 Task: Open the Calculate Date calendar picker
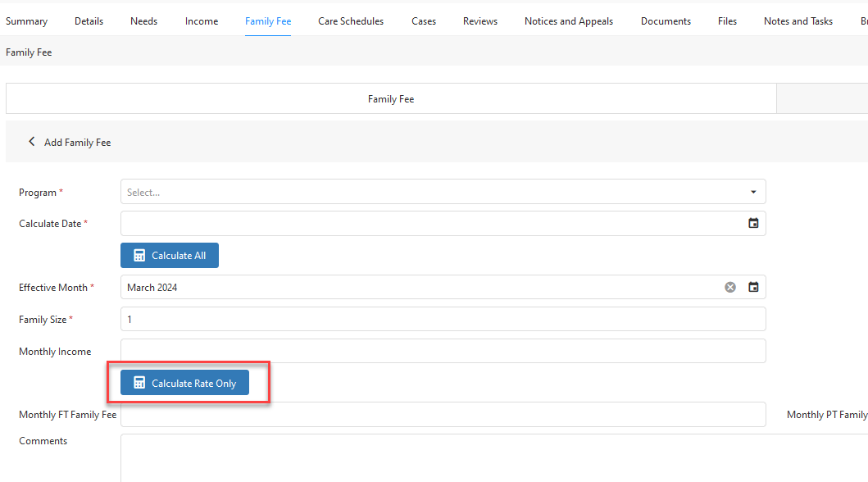pos(753,224)
